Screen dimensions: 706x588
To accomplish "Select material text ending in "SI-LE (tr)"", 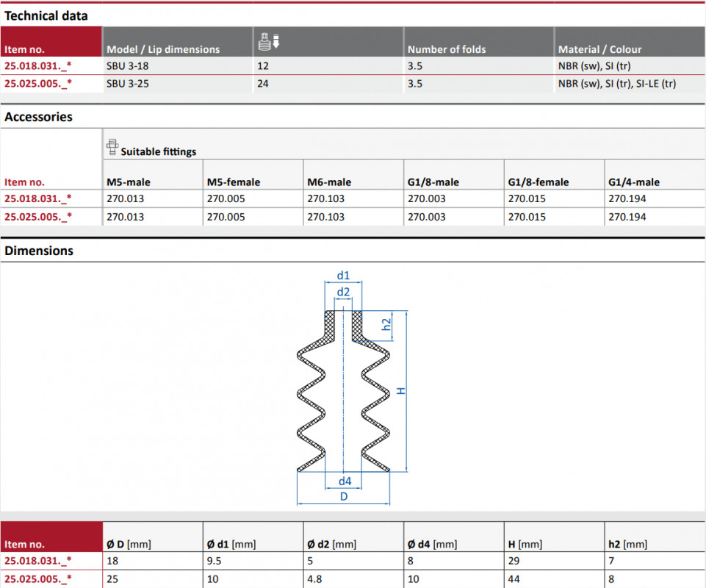I will pos(617,84).
